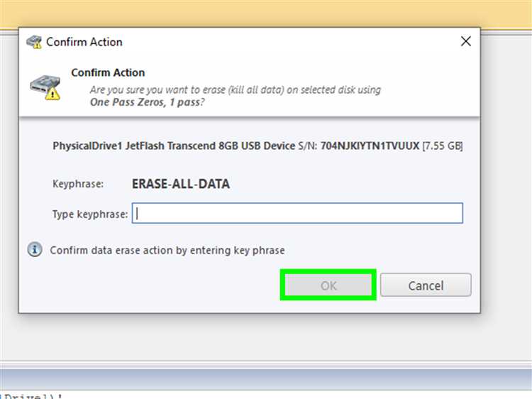
Task: Click the "Keyphrase:" label
Action: (78, 184)
